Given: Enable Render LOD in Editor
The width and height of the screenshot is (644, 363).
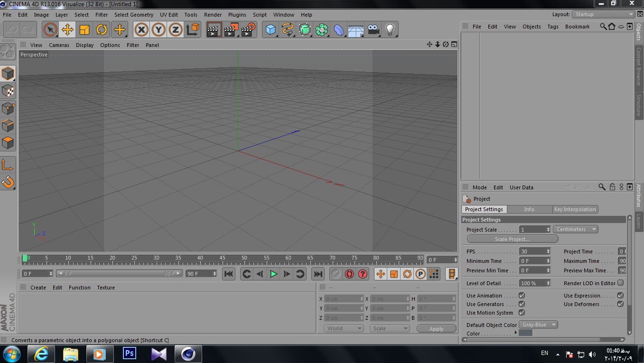Looking at the screenshot, I should tap(620, 283).
